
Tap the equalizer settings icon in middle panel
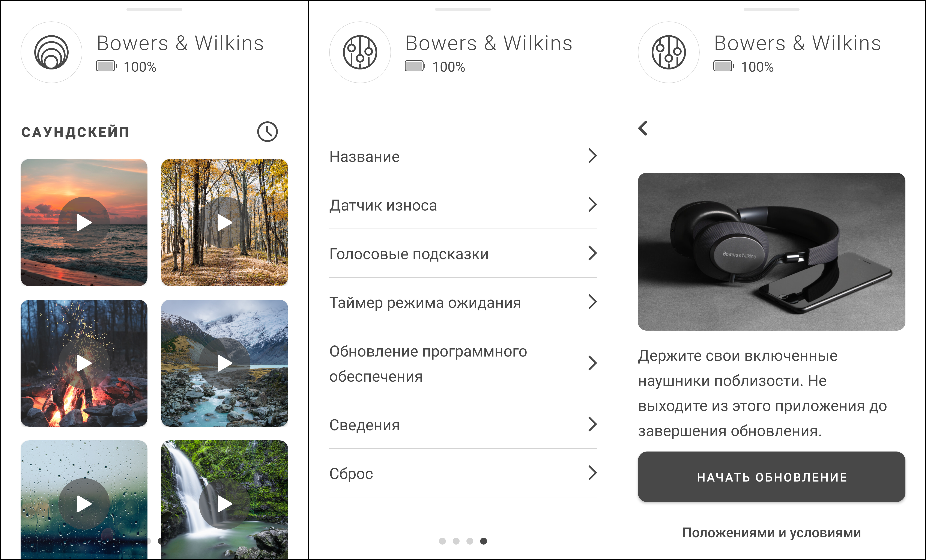click(x=360, y=52)
